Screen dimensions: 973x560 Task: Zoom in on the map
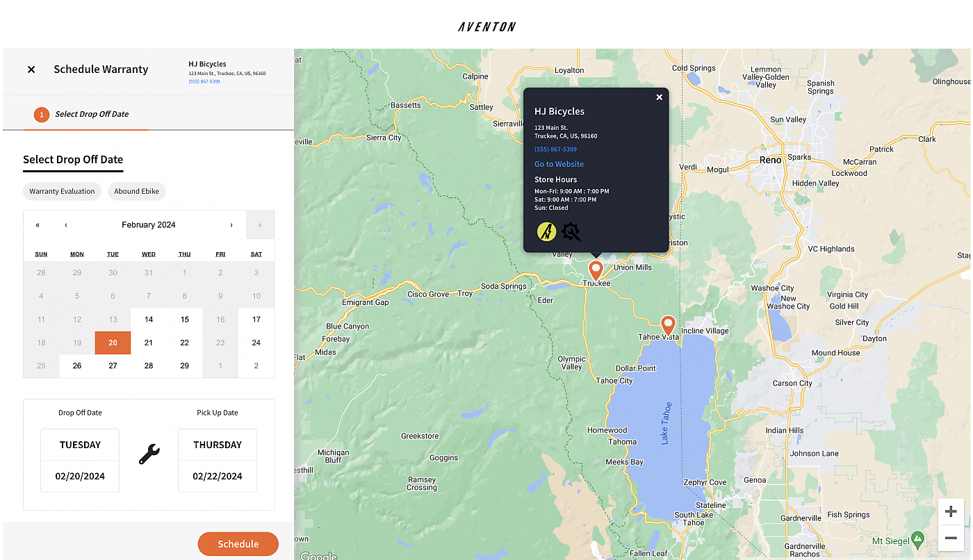click(951, 512)
